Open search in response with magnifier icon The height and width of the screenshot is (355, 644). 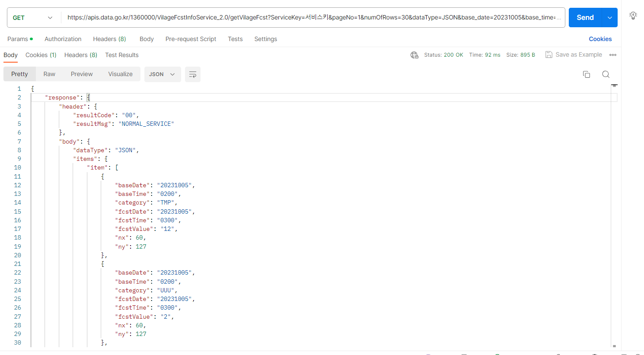click(x=606, y=74)
